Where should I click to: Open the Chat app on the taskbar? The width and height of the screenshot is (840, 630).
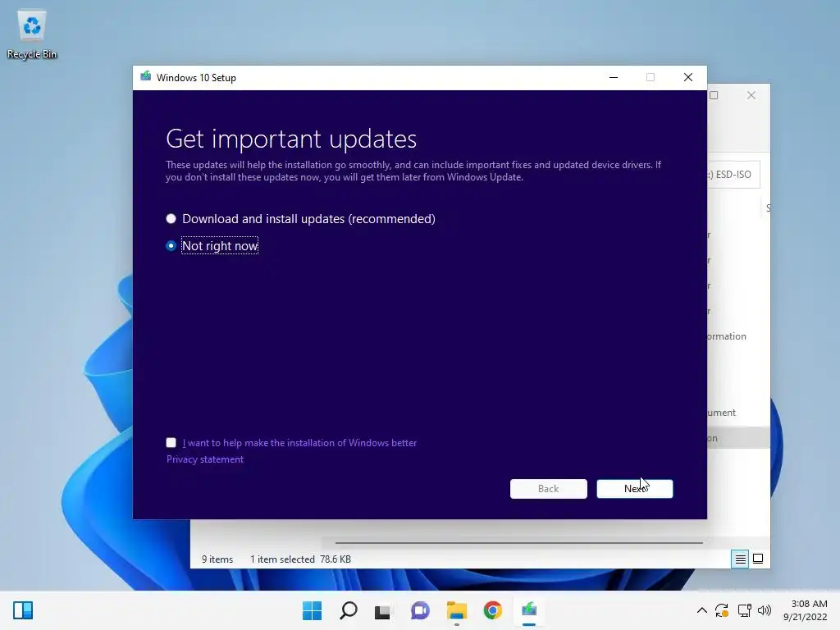coord(420,610)
